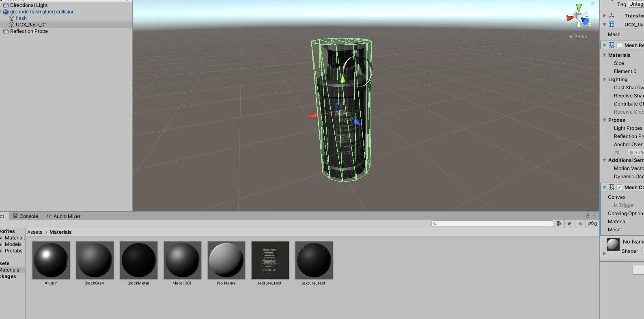The width and height of the screenshot is (644, 319).
Task: Click the Reflection Probe object cube icon
Action: point(6,31)
